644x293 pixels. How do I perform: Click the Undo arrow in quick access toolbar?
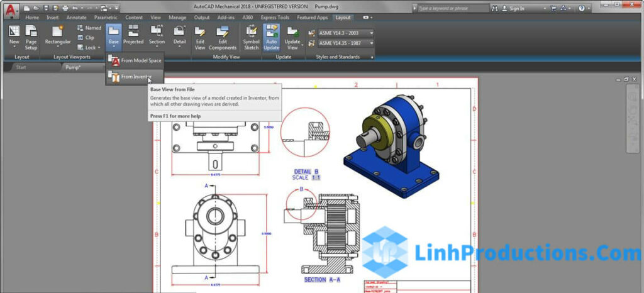click(x=74, y=8)
